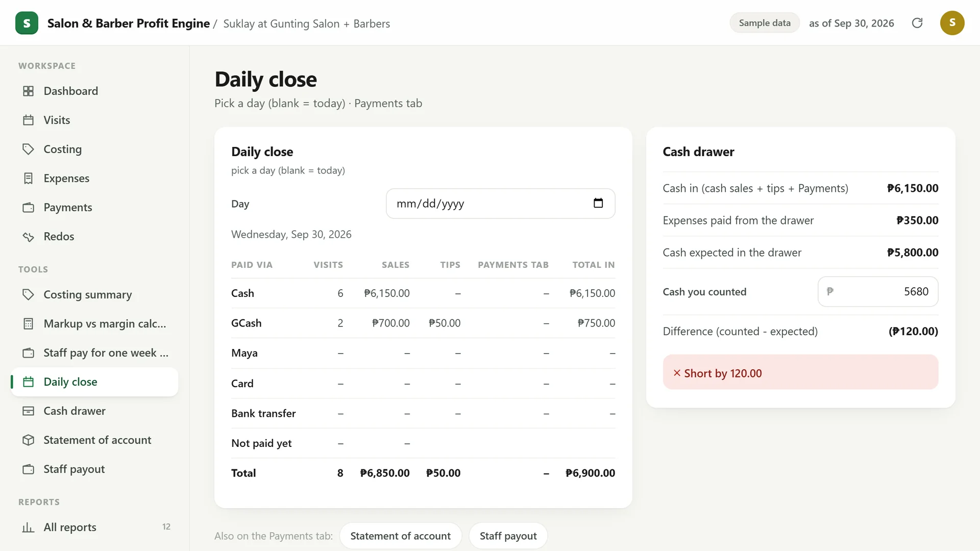This screenshot has height=551, width=980.
Task: Click the Statement of account box icon
Action: point(29,440)
